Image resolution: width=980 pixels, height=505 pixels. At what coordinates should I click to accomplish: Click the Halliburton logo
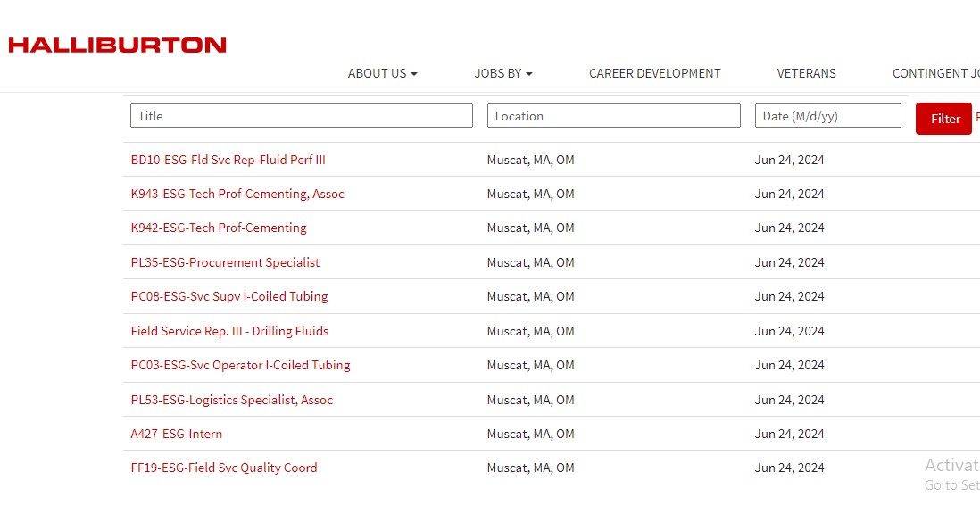(117, 45)
